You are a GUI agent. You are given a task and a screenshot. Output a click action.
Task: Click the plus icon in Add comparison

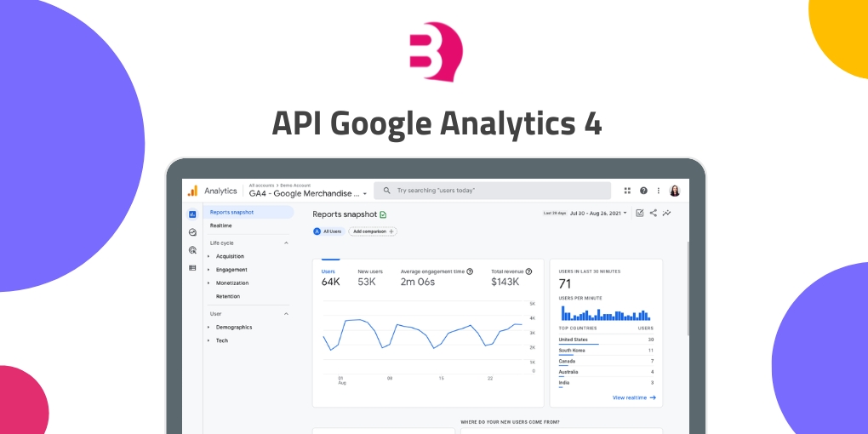(391, 231)
